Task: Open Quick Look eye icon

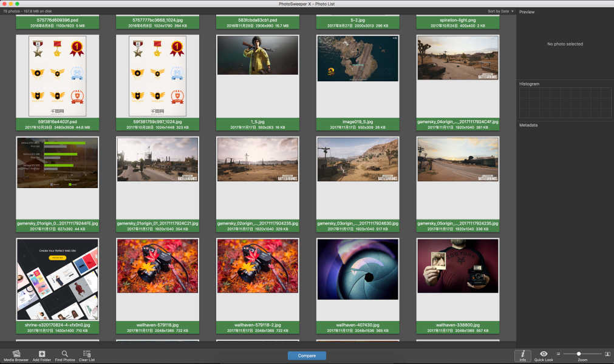Action: pyautogui.click(x=544, y=354)
